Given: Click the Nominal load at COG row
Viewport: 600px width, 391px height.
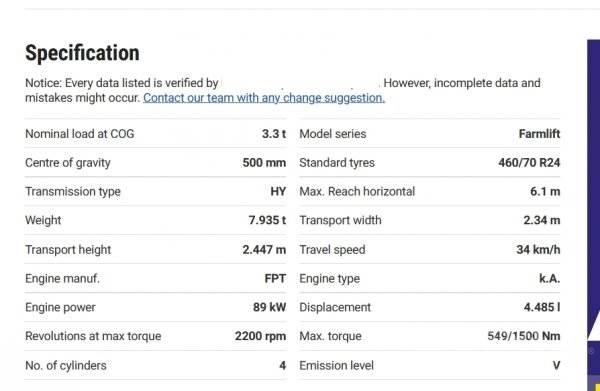Looking at the screenshot, I should pyautogui.click(x=155, y=134).
